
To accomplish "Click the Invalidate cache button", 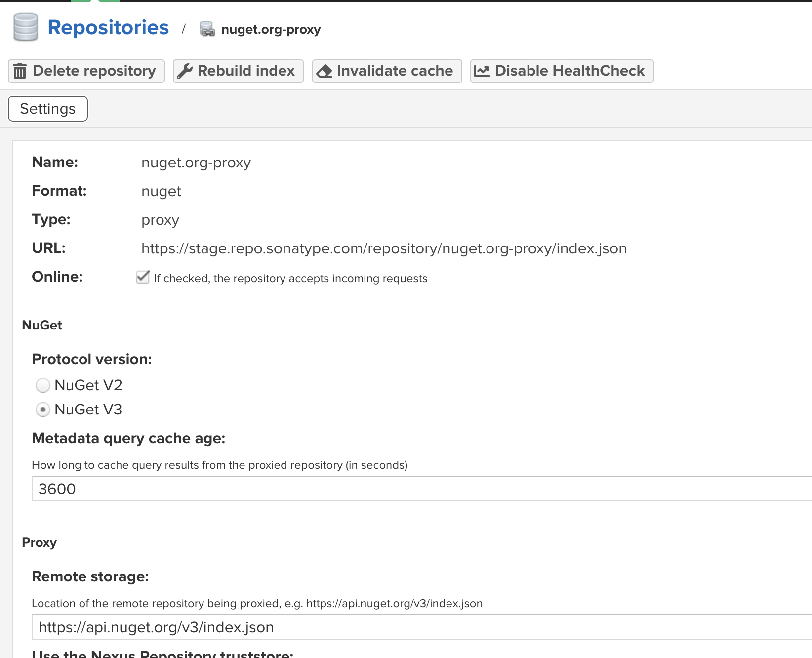I will click(387, 71).
